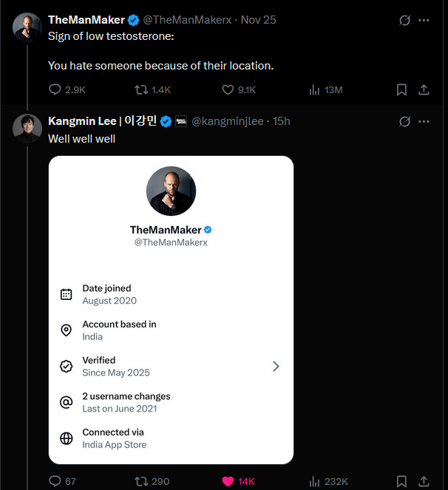
Task: View analytics of the 232K views tweet
Action: coord(314,481)
